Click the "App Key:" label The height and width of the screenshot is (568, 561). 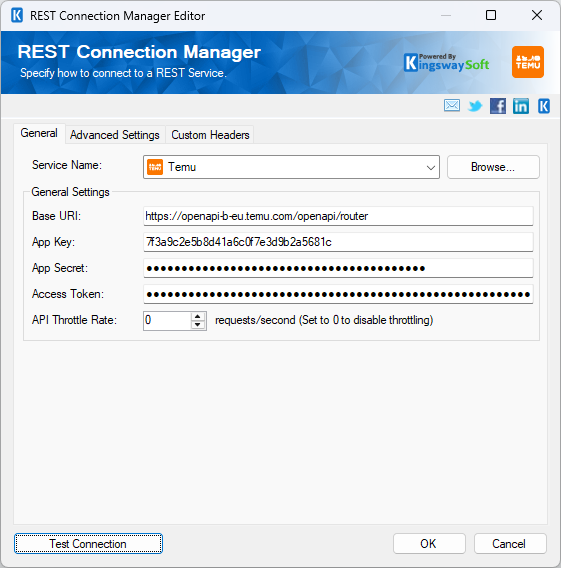pyautogui.click(x=53, y=242)
